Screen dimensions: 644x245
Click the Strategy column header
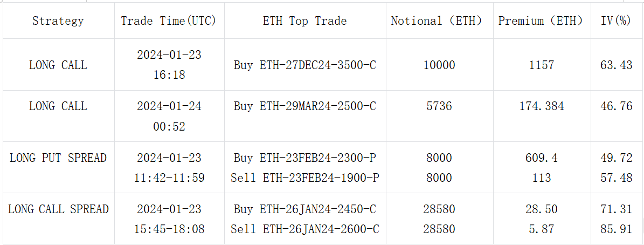pos(58,21)
